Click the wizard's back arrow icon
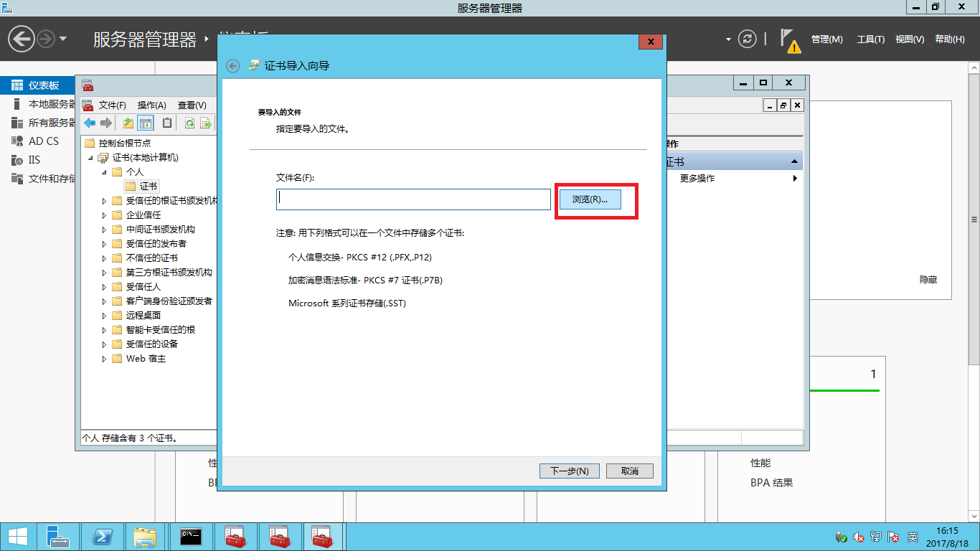 232,66
